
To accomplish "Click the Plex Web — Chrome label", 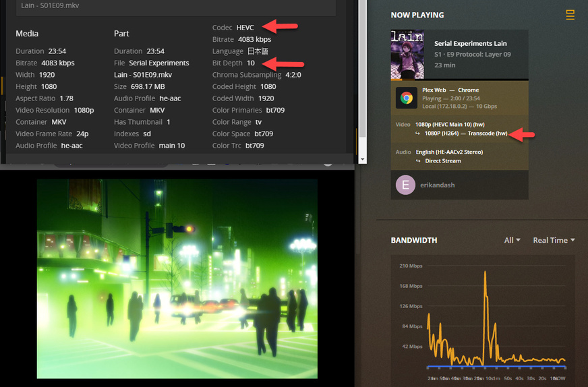I will coord(450,90).
